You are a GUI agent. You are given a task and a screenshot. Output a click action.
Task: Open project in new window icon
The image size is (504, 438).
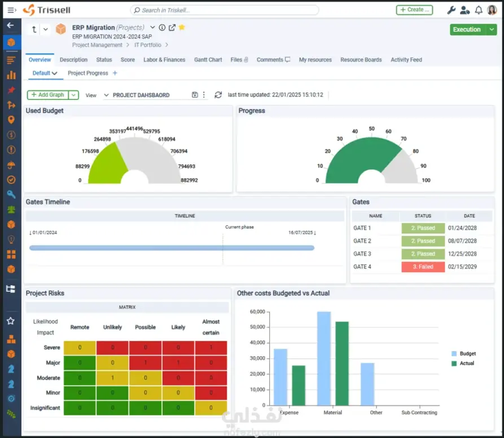point(172,28)
